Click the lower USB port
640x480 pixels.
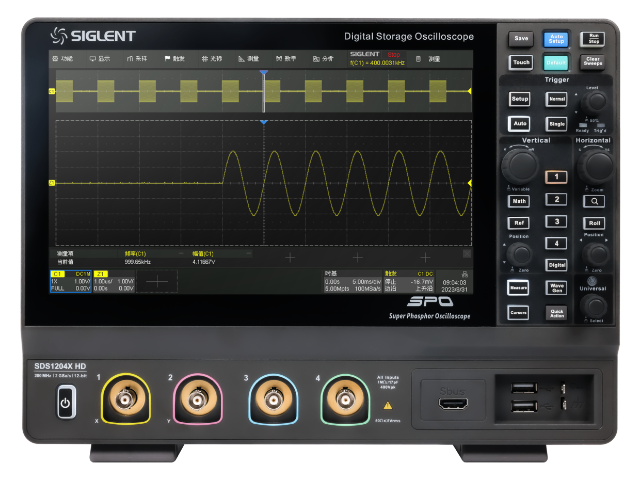pos(524,407)
